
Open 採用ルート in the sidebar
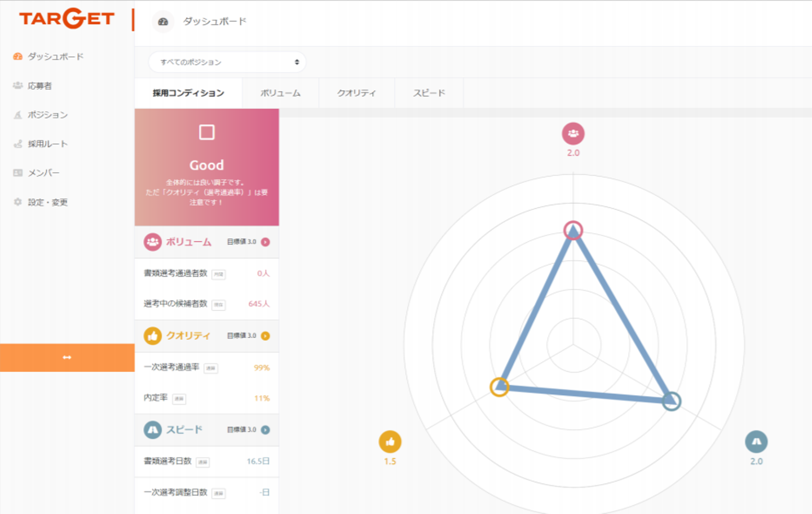pyautogui.click(x=47, y=144)
